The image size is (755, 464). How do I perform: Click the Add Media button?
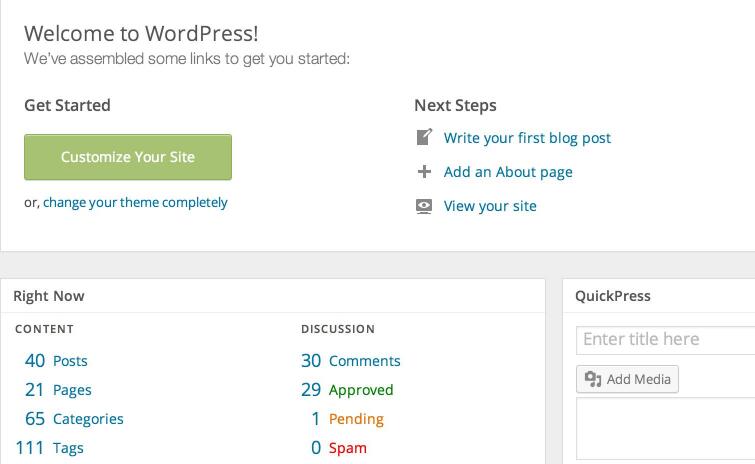627,379
